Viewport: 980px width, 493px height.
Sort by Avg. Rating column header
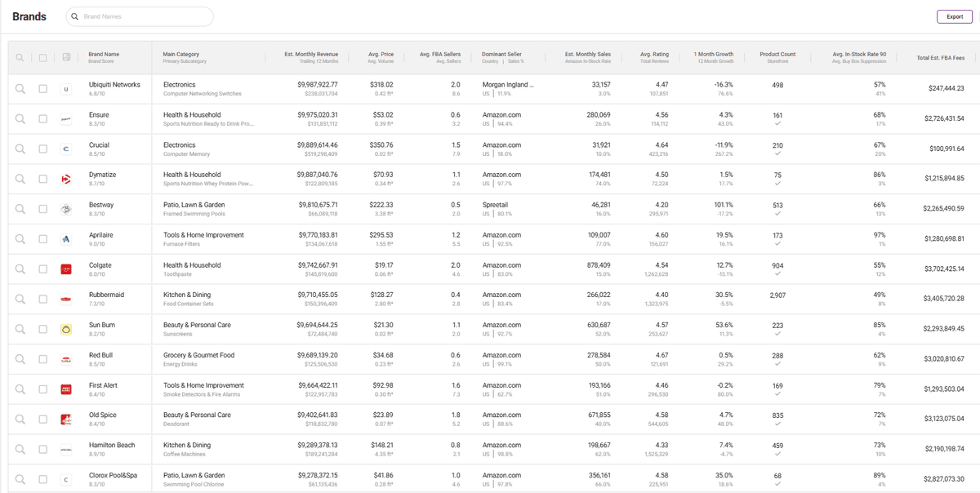pyautogui.click(x=655, y=55)
